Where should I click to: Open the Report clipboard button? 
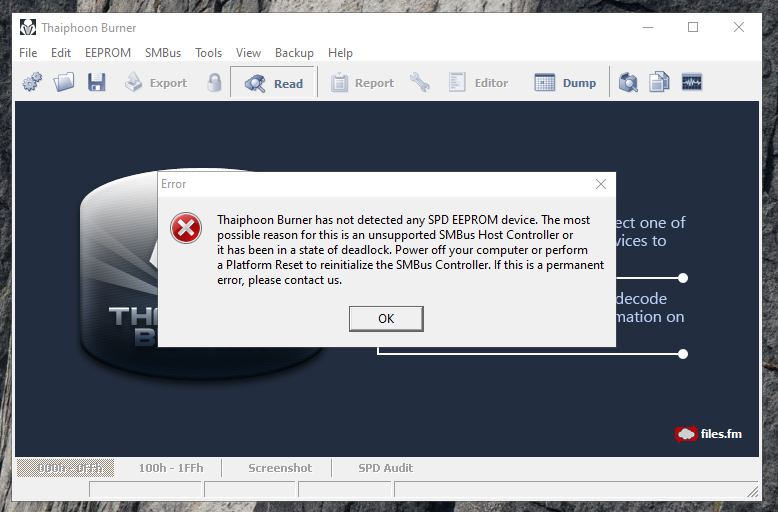362,83
